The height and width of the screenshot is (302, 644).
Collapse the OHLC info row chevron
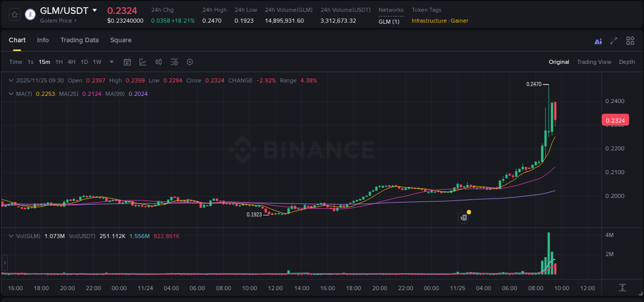[x=10, y=80]
